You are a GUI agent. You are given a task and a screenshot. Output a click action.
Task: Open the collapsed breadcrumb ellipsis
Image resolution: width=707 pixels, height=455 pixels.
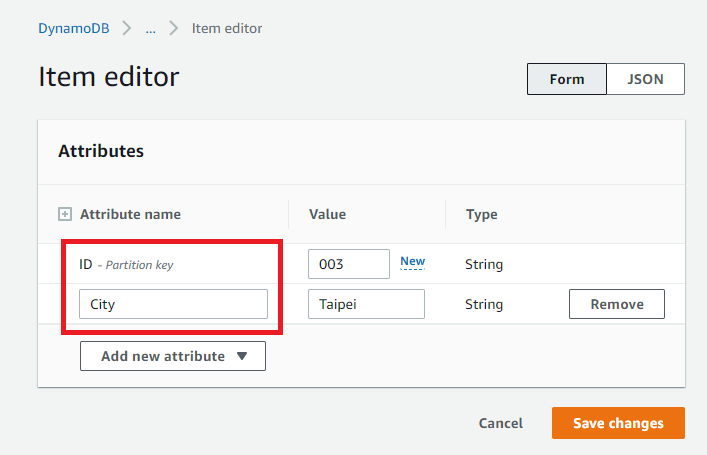click(150, 28)
